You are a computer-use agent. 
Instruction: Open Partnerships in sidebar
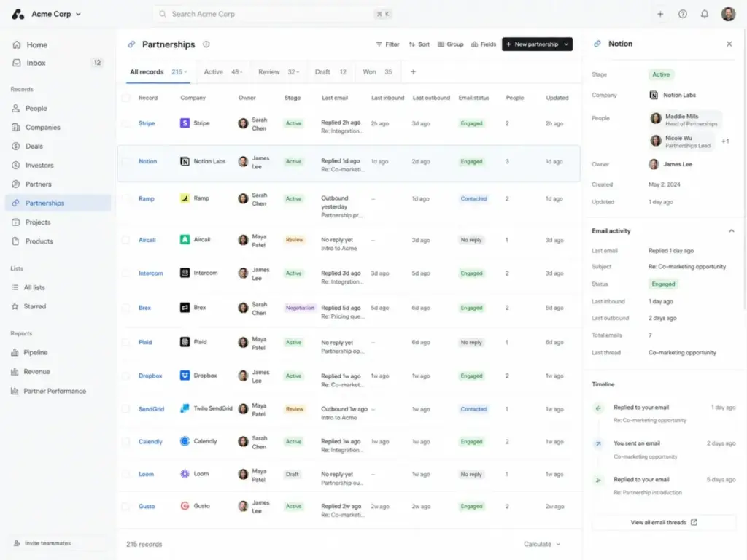tap(58, 203)
